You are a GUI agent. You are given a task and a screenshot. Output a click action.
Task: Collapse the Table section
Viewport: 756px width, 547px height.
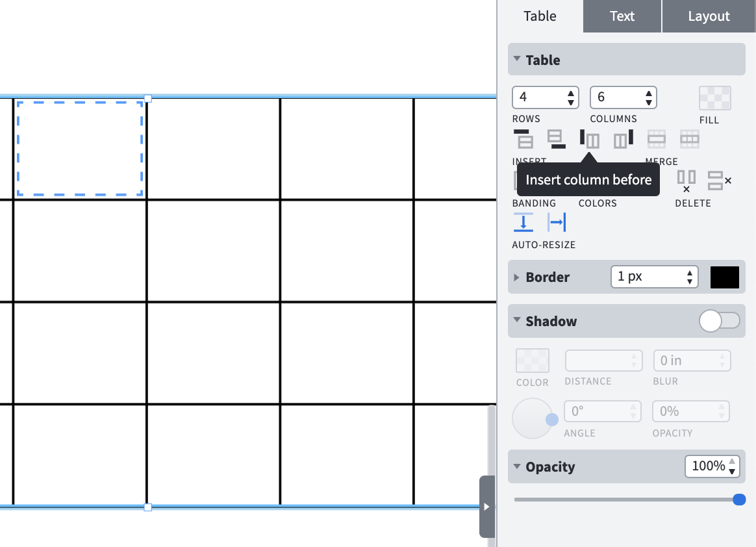[x=517, y=59]
